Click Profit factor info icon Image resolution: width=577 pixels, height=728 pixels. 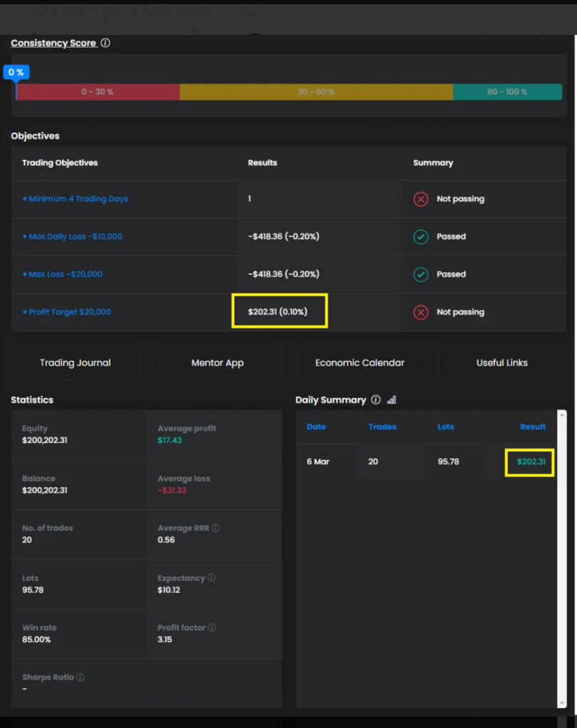(212, 628)
